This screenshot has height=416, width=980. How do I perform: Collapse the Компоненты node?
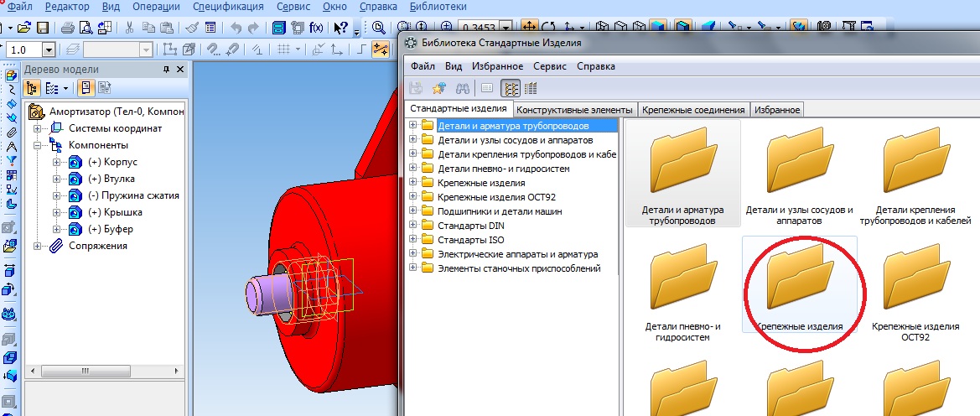tap(38, 145)
